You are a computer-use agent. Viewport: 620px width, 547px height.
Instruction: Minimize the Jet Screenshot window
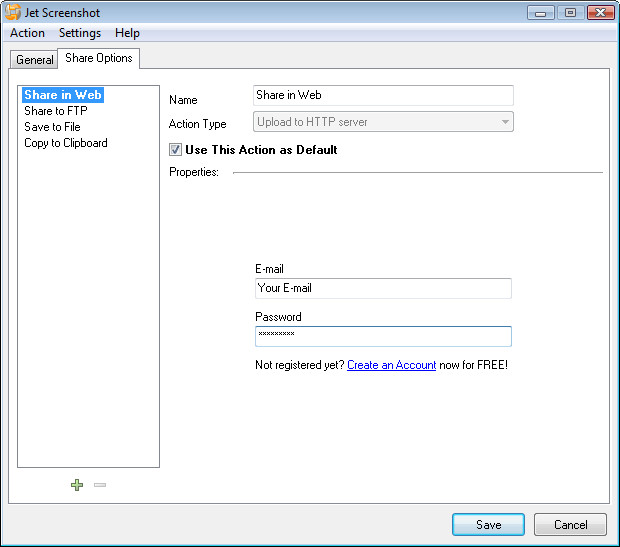(541, 12)
